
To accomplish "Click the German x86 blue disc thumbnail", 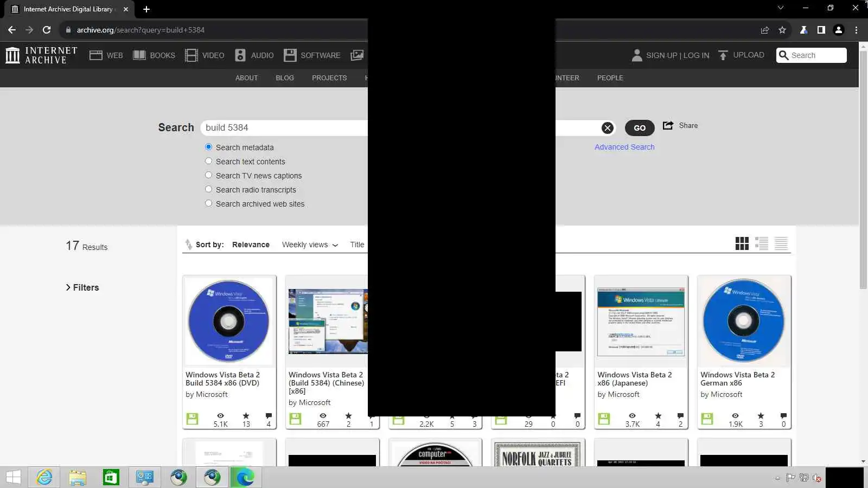I will [744, 321].
